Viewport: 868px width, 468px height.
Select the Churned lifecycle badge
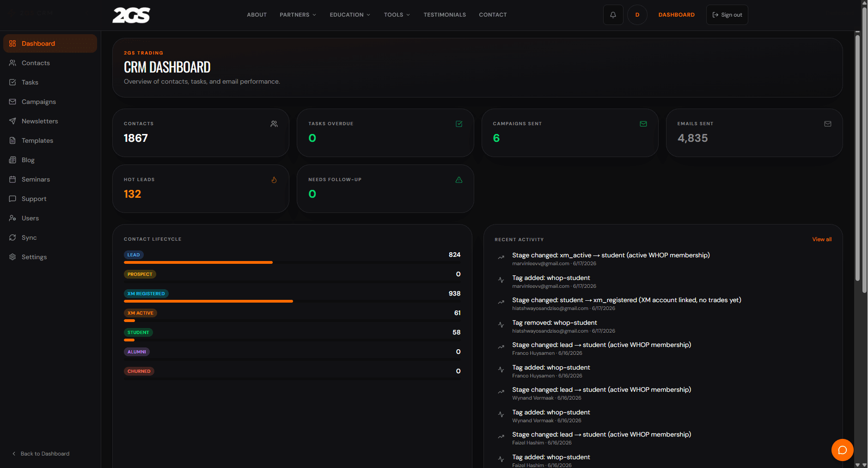pos(139,371)
